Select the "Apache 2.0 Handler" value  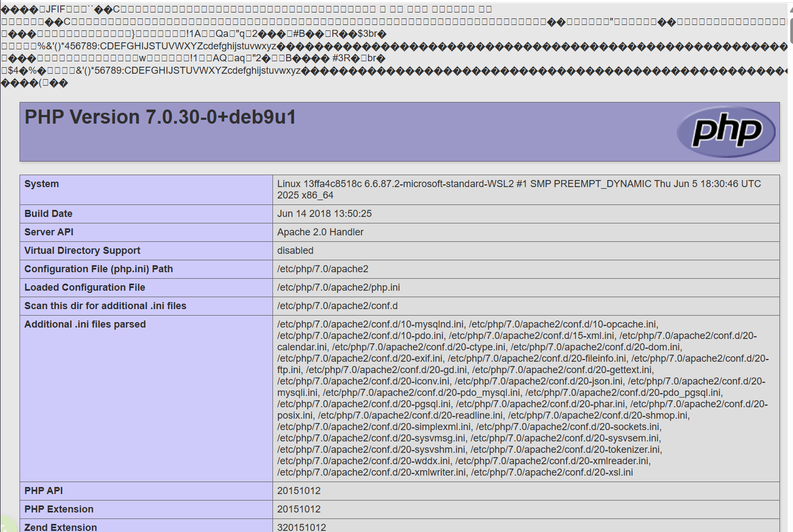click(320, 232)
